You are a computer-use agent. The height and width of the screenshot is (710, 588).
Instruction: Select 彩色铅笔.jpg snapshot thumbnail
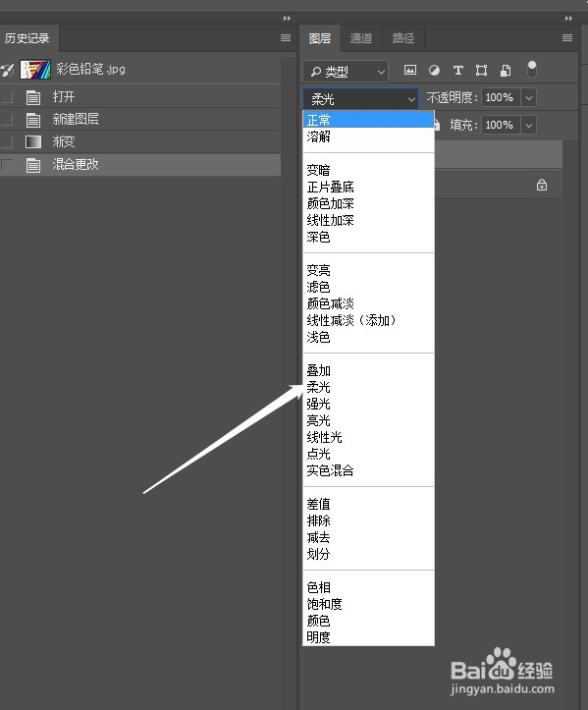pyautogui.click(x=35, y=70)
